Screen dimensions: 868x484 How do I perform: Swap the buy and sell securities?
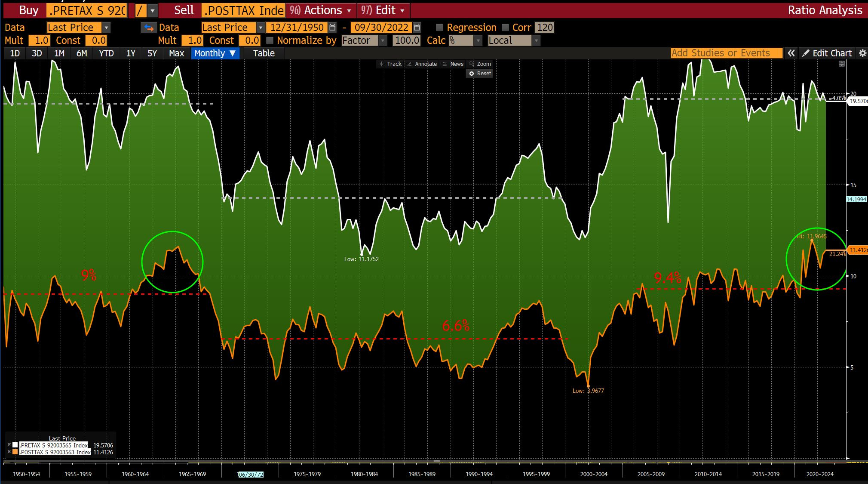149,28
